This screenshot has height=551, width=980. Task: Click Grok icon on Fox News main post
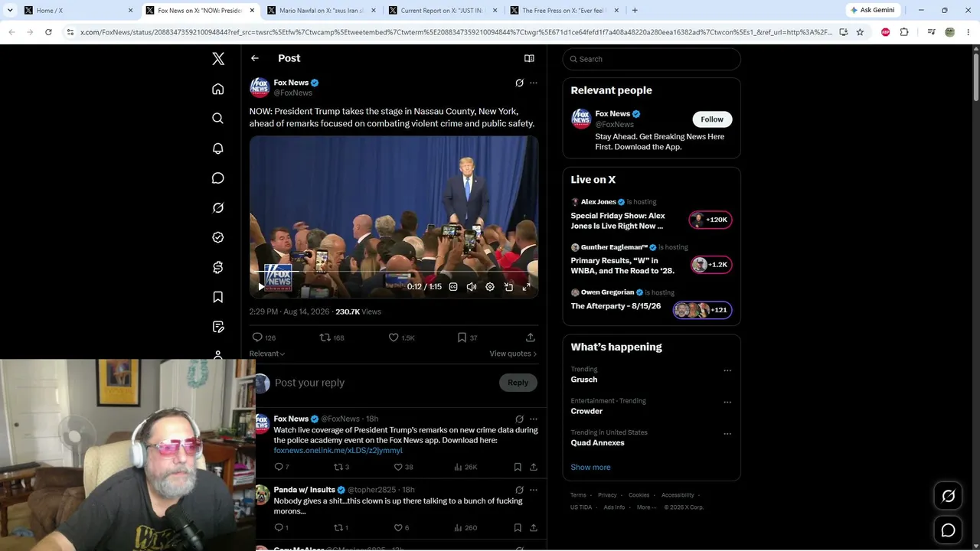519,83
